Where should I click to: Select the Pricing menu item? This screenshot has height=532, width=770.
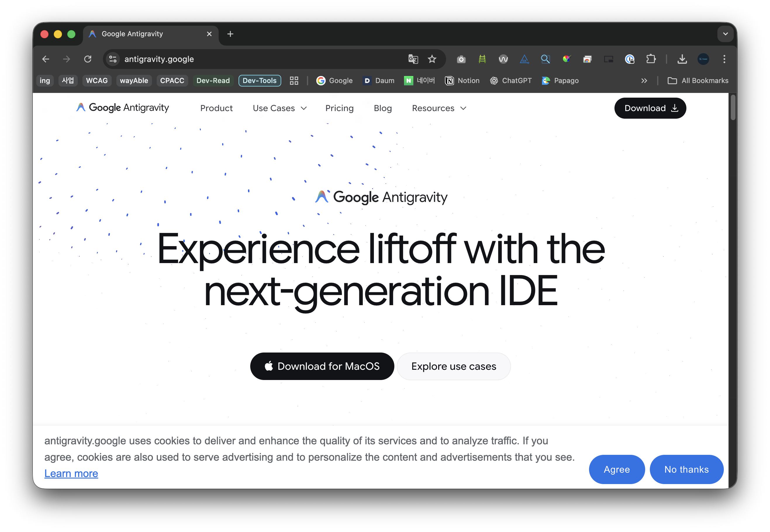coord(339,108)
